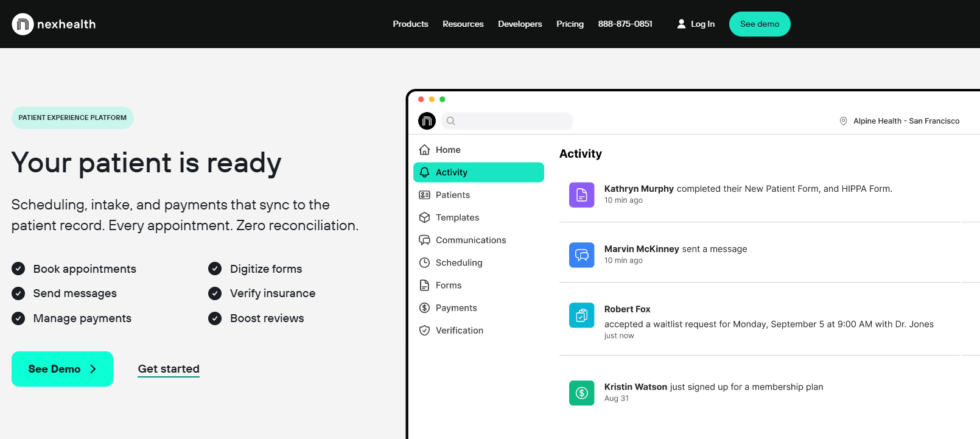
Task: Click the Communications chat bubble icon
Action: tap(425, 240)
